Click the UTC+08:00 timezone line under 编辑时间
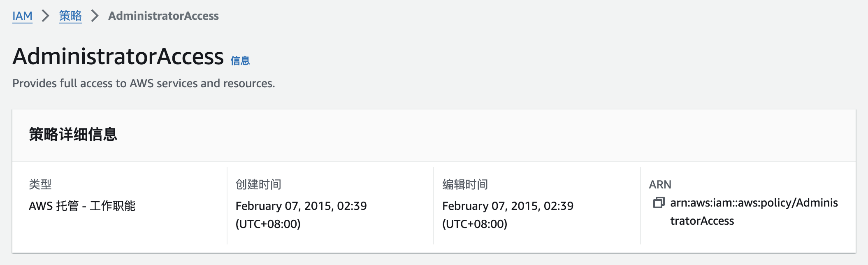The height and width of the screenshot is (265, 868). [x=475, y=224]
